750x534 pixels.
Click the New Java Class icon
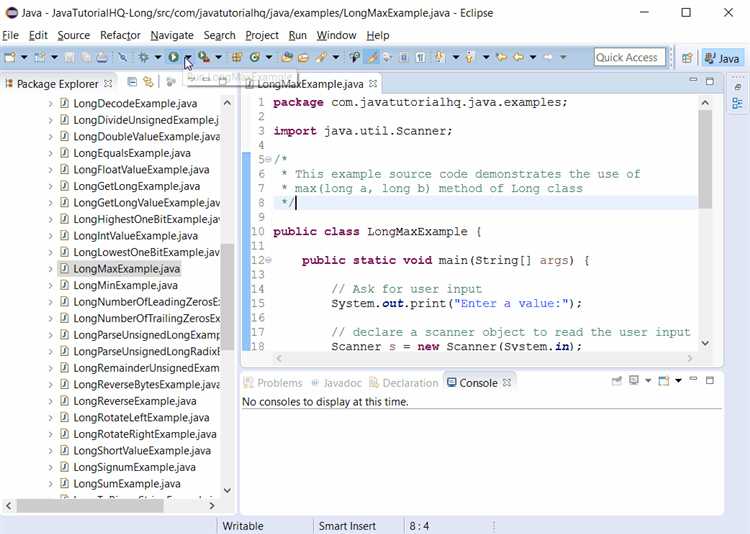[x=255, y=57]
